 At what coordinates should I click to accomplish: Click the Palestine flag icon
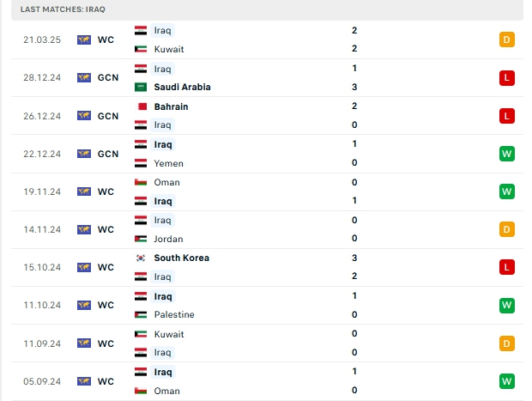[141, 315]
